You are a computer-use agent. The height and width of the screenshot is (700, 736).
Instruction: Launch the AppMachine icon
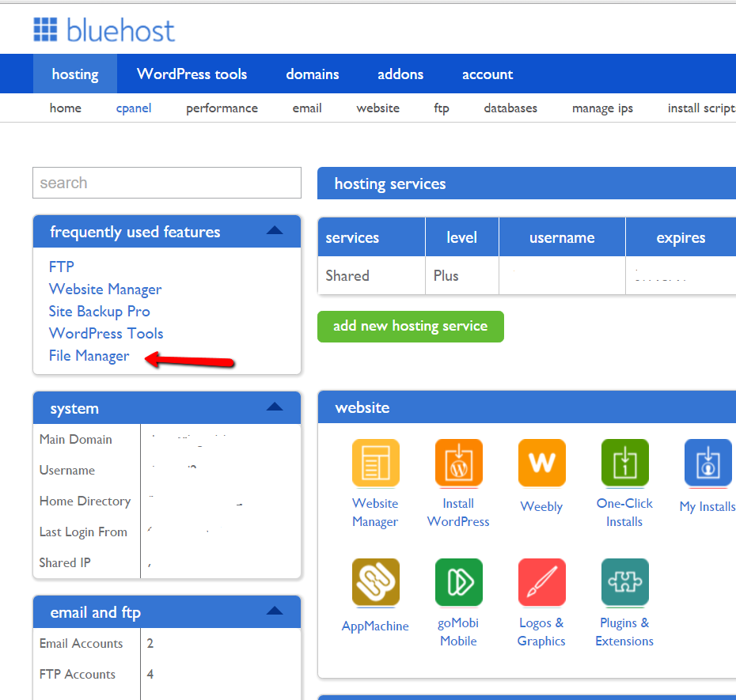(x=375, y=582)
